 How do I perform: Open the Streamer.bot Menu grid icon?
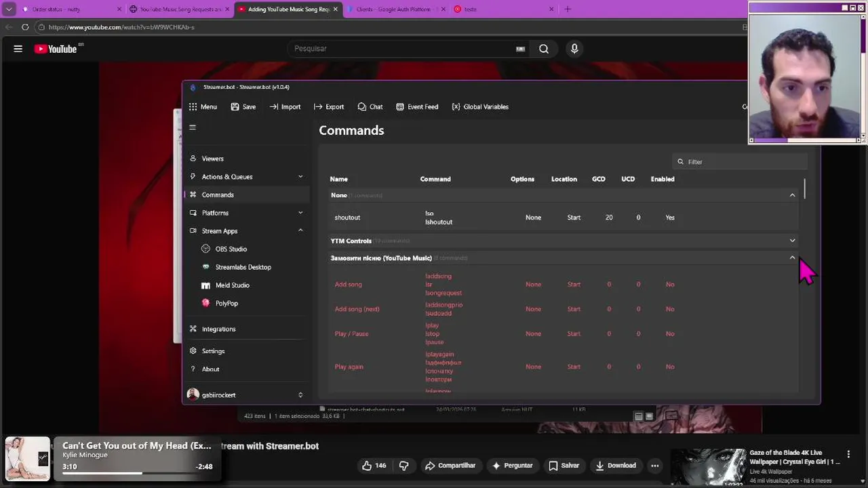[193, 106]
